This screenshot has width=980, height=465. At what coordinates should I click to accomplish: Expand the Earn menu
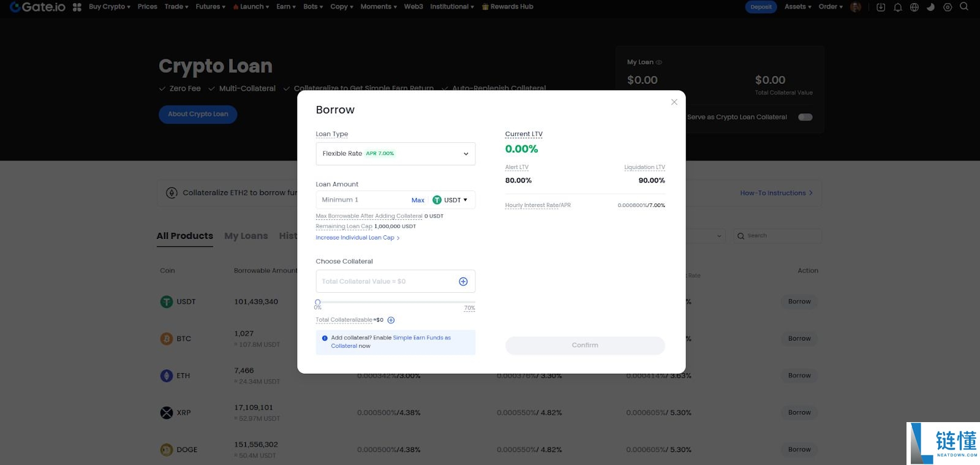pos(286,7)
